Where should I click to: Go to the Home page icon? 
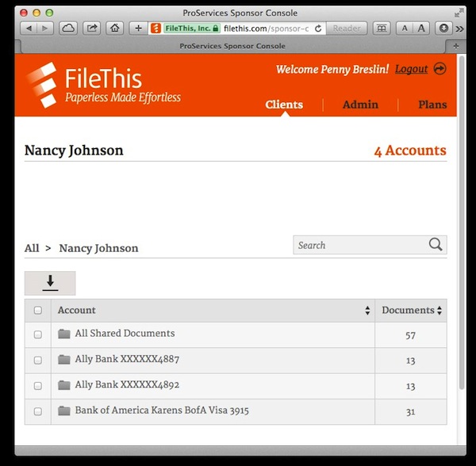click(x=115, y=29)
